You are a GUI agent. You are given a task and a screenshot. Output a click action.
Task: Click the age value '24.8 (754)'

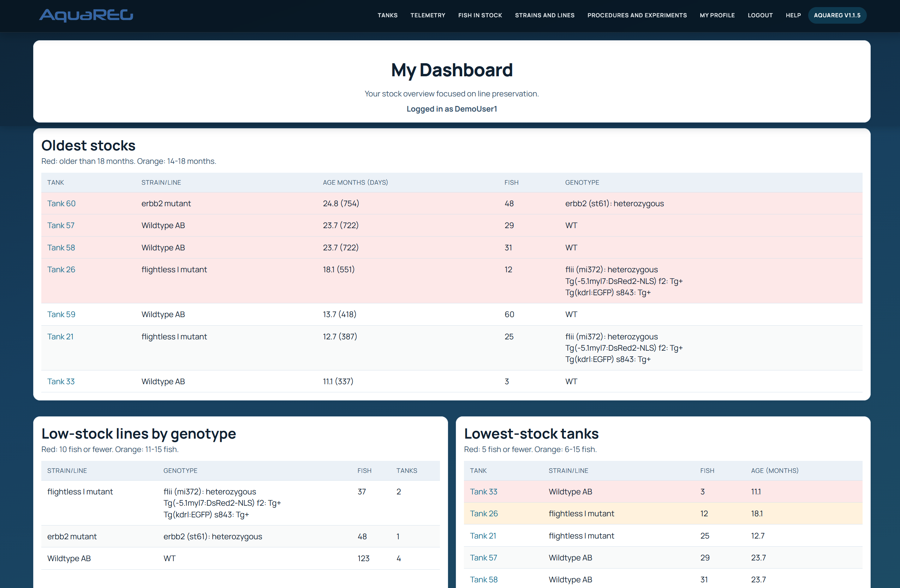341,203
